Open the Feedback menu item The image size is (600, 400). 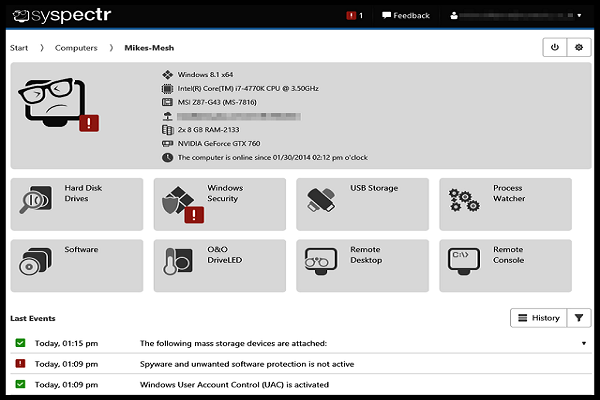coord(406,16)
